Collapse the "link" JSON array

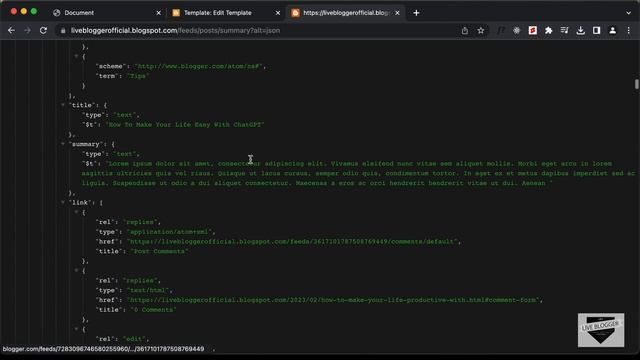coord(63,202)
